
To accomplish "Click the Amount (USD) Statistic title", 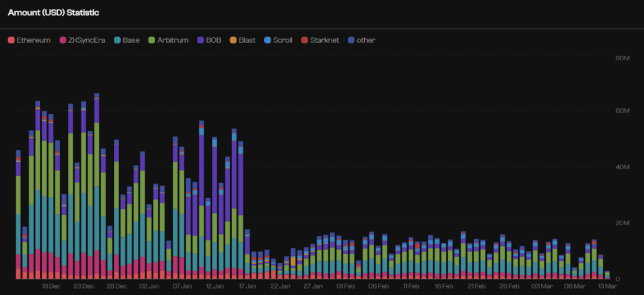I will 53,13.
